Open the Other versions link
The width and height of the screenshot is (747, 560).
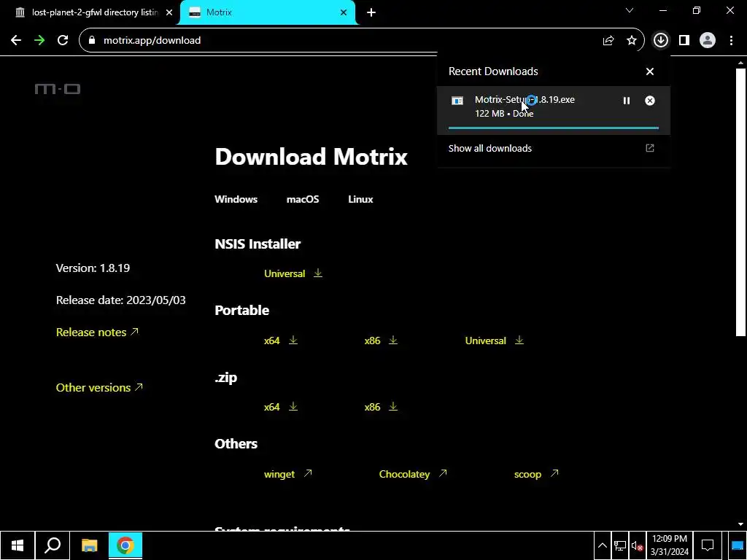click(x=99, y=387)
